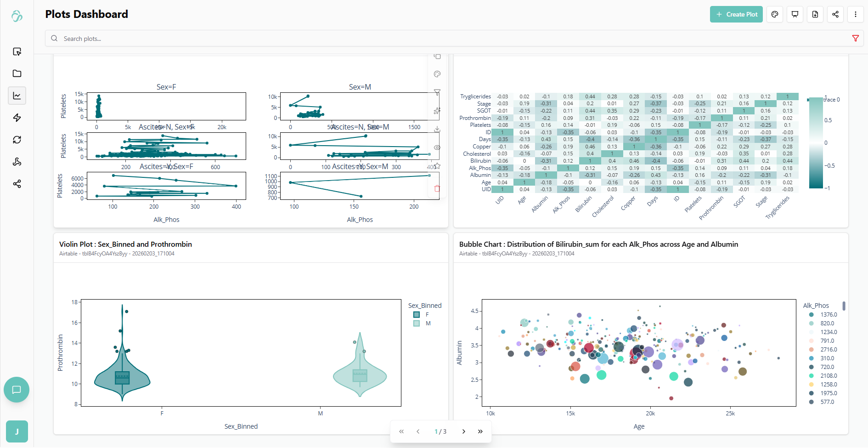
Task: Delete the scatter plot using the trash icon
Action: tap(437, 188)
